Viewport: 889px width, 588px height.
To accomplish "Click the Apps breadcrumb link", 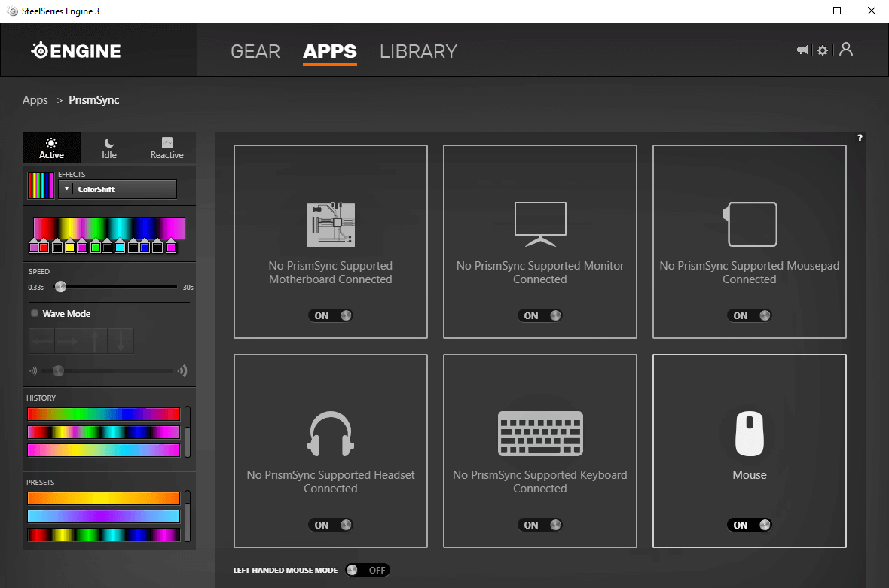I will [35, 100].
